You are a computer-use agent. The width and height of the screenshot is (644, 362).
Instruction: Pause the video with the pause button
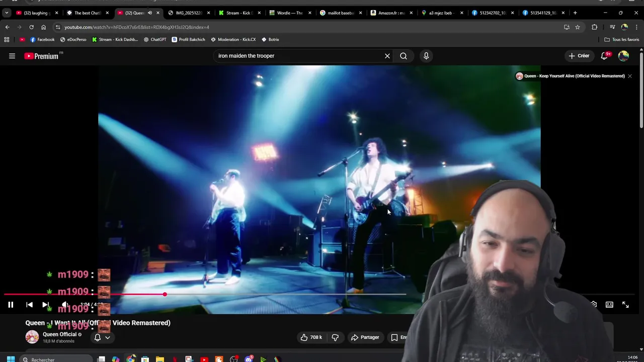point(11,305)
